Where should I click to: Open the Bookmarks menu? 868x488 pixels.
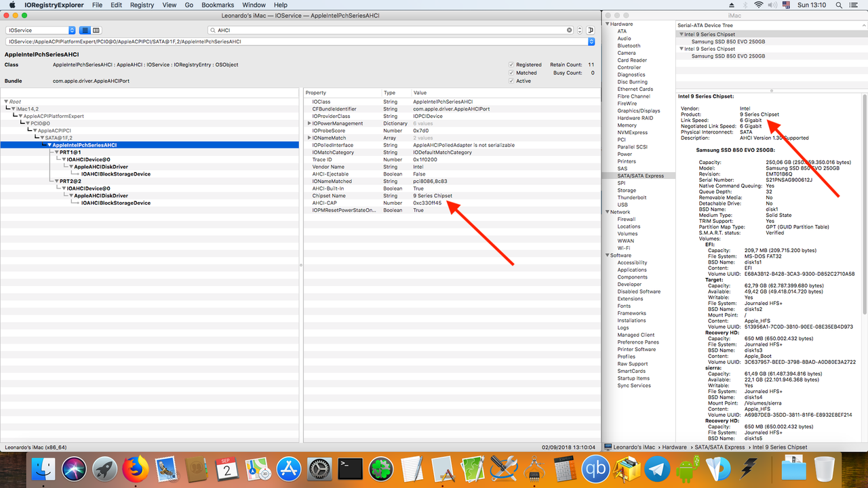tap(218, 5)
